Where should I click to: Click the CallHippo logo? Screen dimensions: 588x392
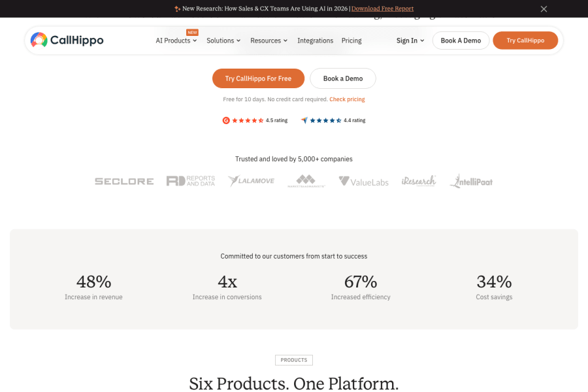pyautogui.click(x=66, y=40)
